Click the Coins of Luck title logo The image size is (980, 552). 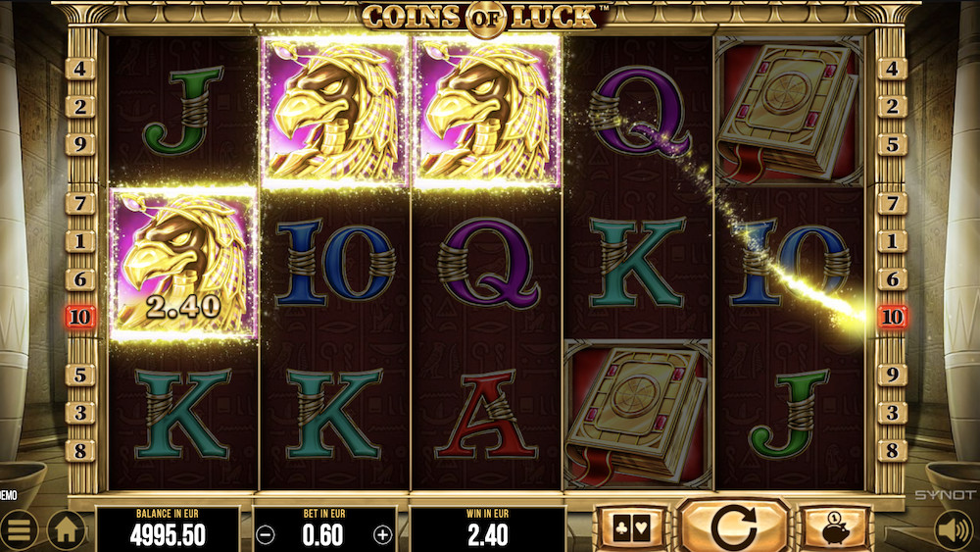485,17
